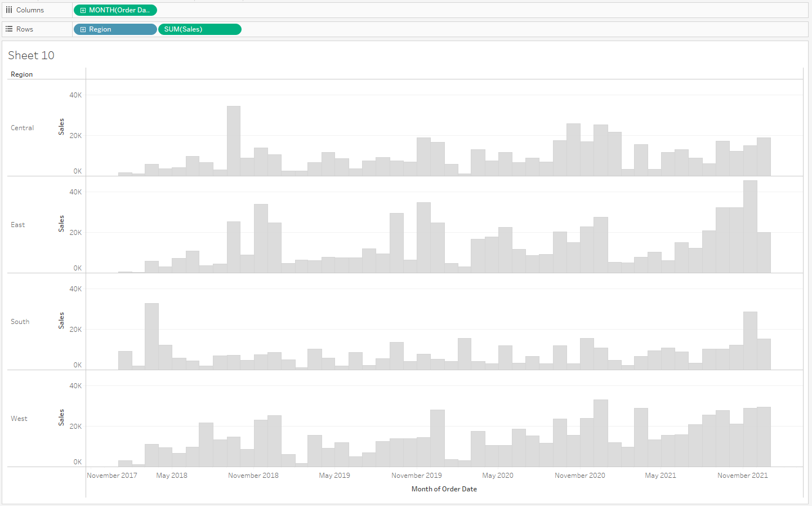Select the Region pill on Rows
Viewport: 812px width, 506px height.
(115, 29)
